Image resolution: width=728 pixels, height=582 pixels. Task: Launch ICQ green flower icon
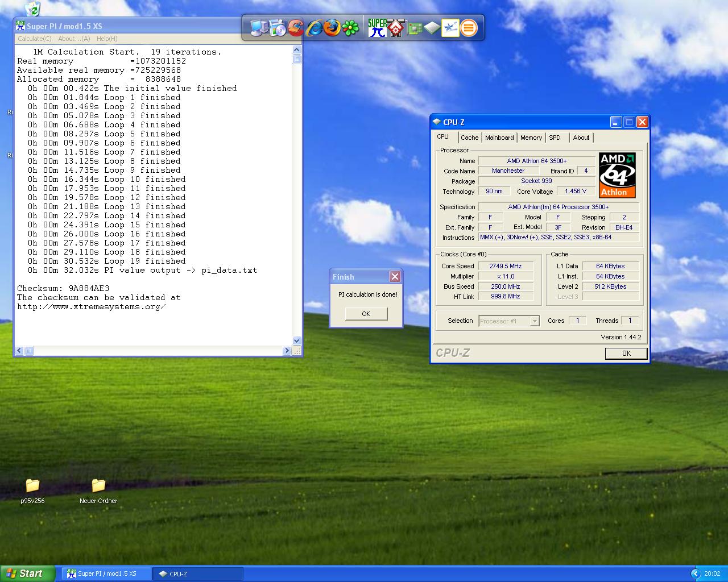pos(350,27)
